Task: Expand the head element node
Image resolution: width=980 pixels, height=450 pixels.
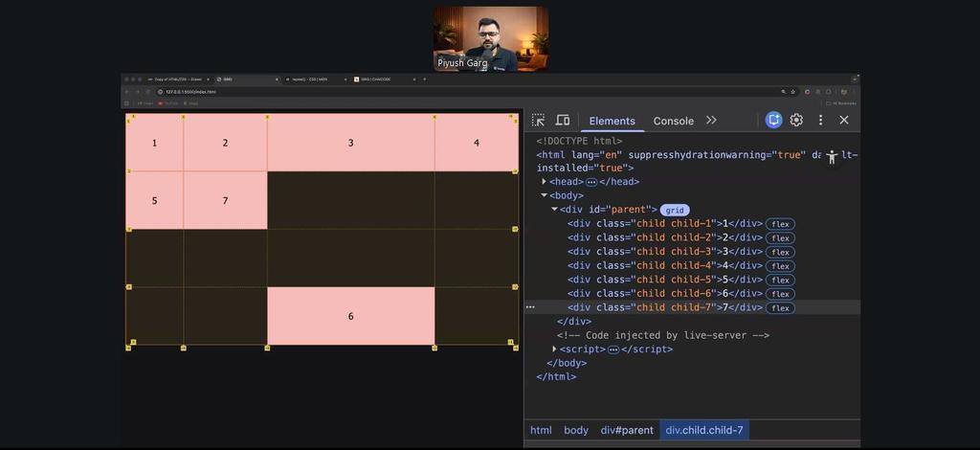Action: pyautogui.click(x=544, y=181)
